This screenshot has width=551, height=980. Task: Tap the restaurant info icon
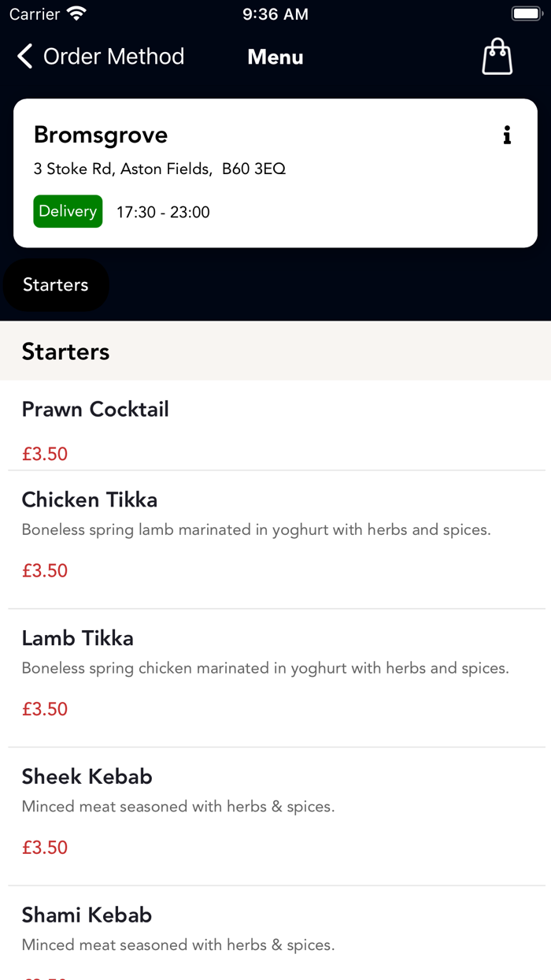[x=507, y=135]
